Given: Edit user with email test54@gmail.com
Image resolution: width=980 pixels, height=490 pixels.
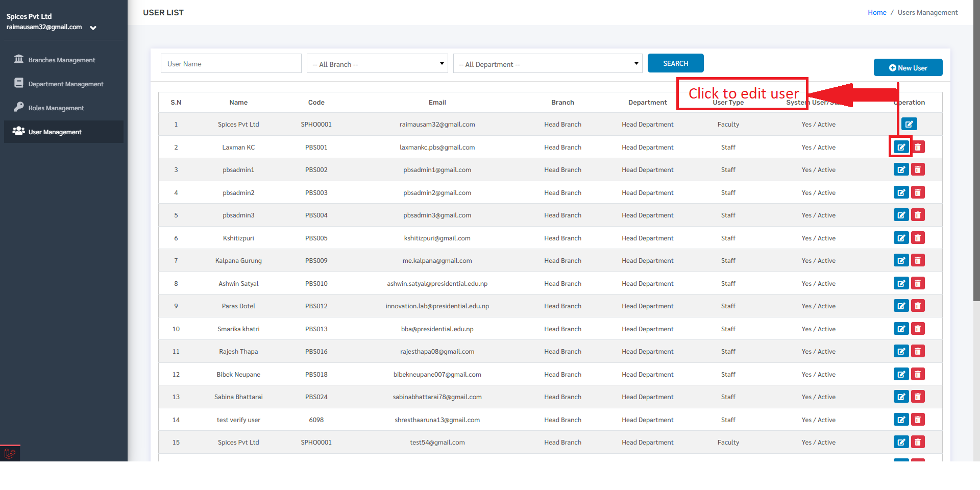Looking at the screenshot, I should pos(901,442).
